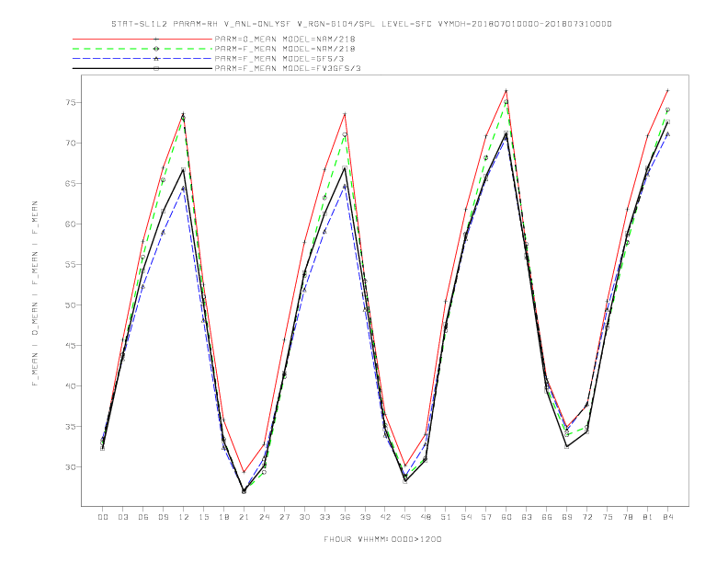The height and width of the screenshot is (563, 728).
Task: Click y-axis tick label 35
Action: (x=69, y=427)
